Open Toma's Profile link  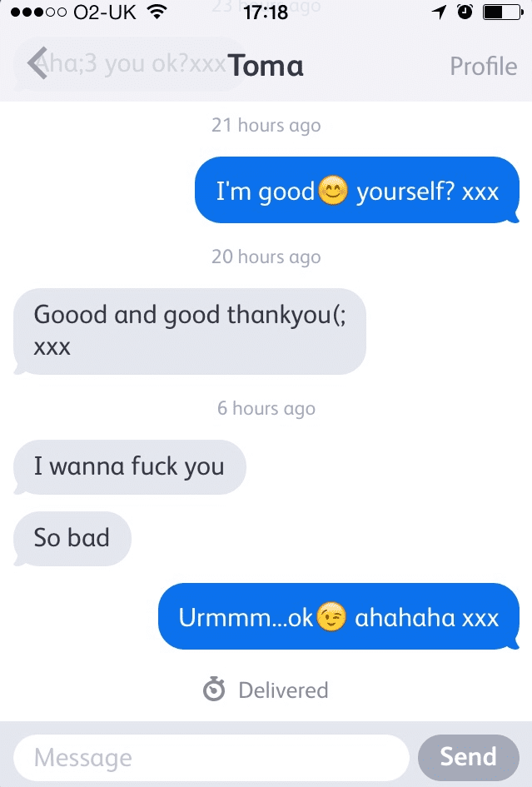tap(484, 67)
